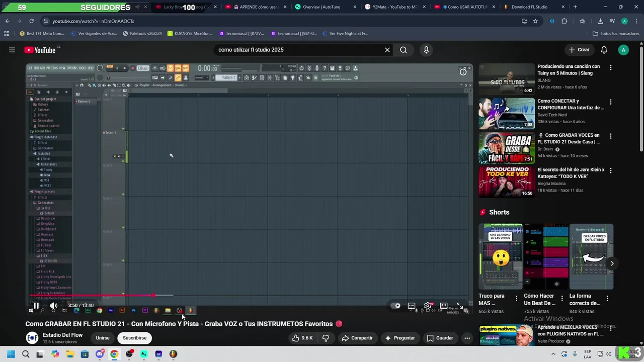Screen dimensions: 644x362
Task: Open the YouTube guide hamburger menu
Action: pos(12,50)
